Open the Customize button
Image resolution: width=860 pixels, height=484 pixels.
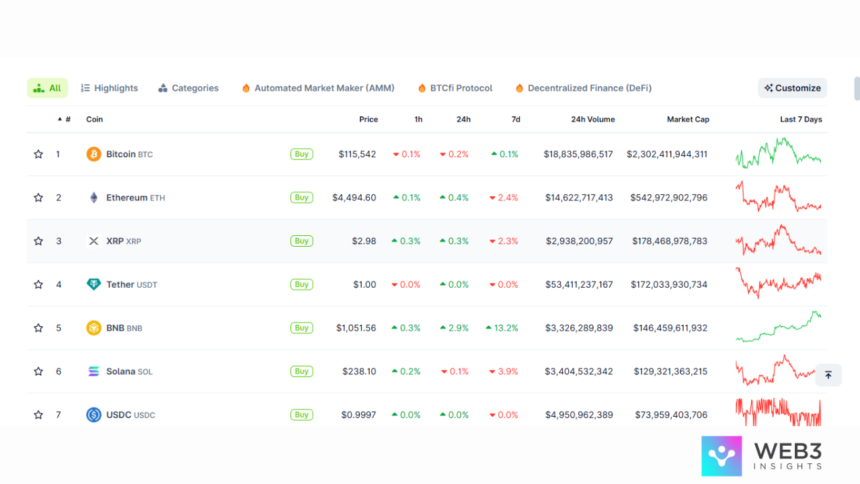pyautogui.click(x=792, y=88)
